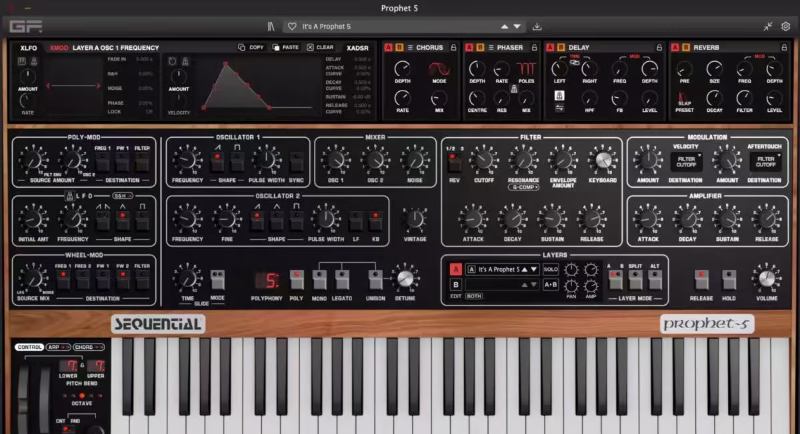Click Layer B preset down arrow

534,285
